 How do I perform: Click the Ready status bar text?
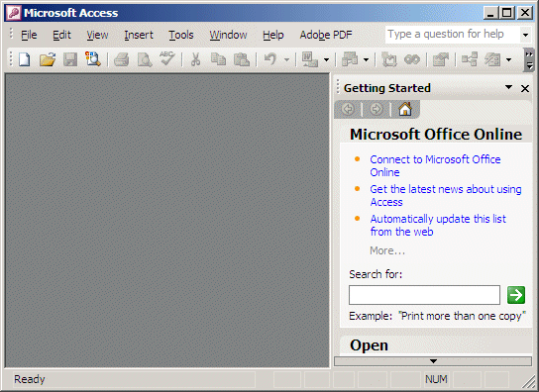(x=30, y=379)
